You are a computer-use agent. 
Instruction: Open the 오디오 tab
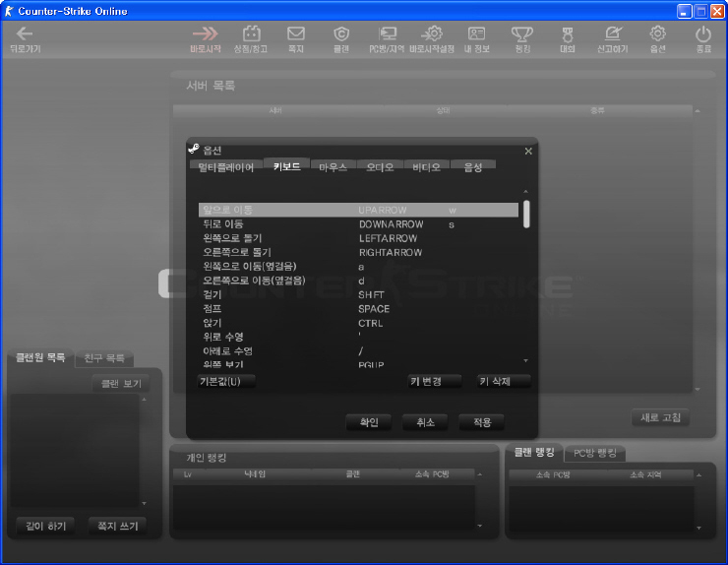[x=381, y=167]
